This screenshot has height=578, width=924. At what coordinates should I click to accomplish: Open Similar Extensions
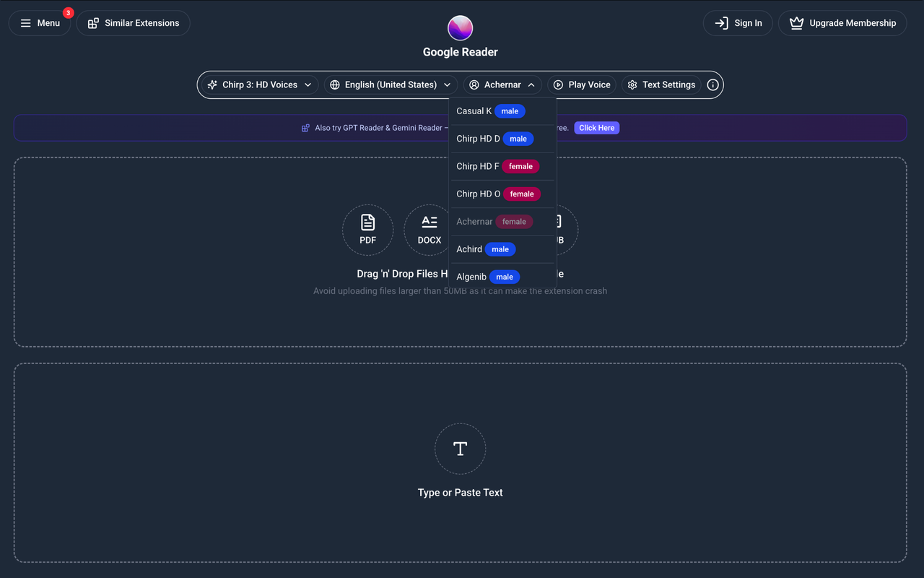[x=133, y=23]
